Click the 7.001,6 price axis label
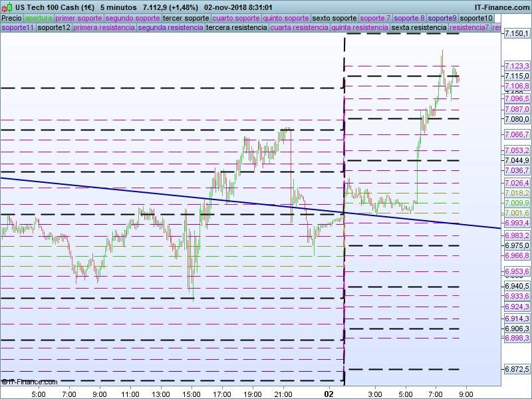This screenshot has width=532, height=399. pyautogui.click(x=517, y=213)
